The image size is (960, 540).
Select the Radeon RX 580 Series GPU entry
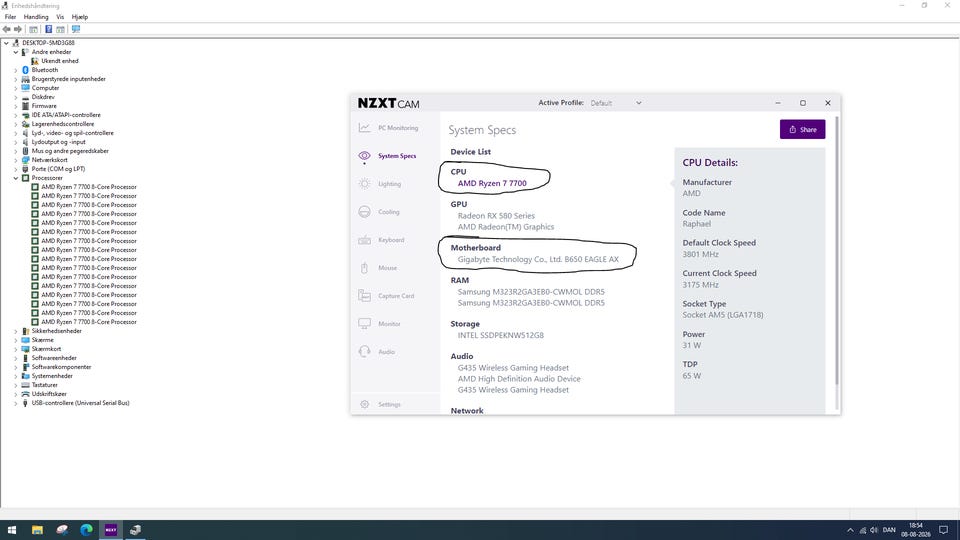(496, 216)
